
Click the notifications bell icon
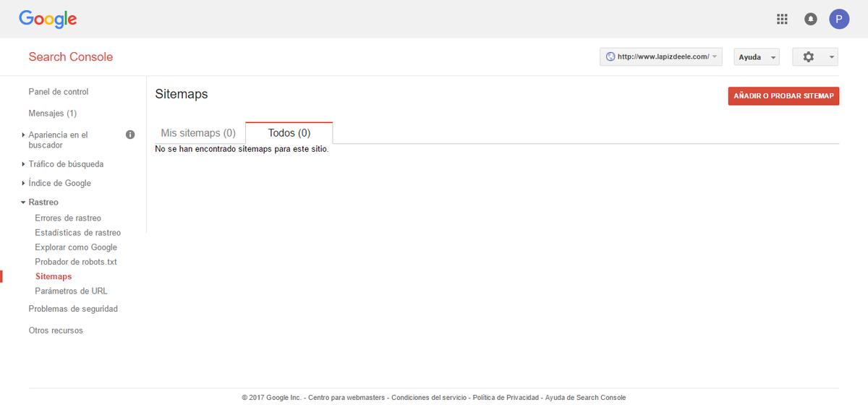811,20
